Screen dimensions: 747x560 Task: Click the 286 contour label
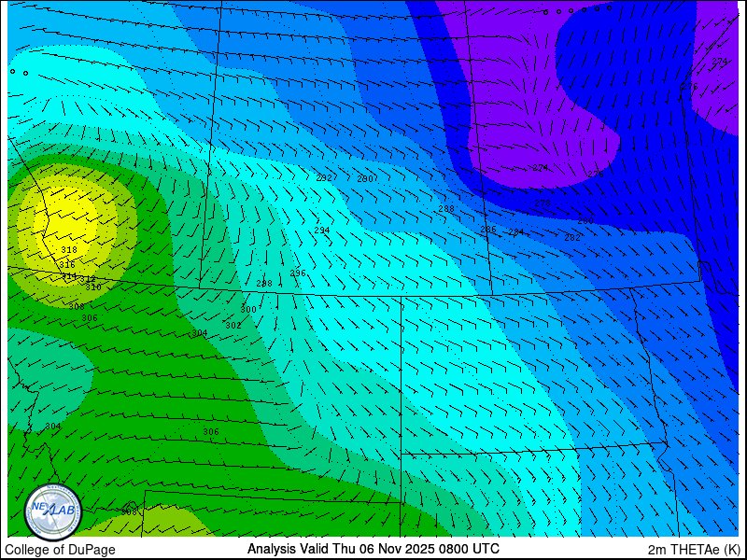click(488, 230)
